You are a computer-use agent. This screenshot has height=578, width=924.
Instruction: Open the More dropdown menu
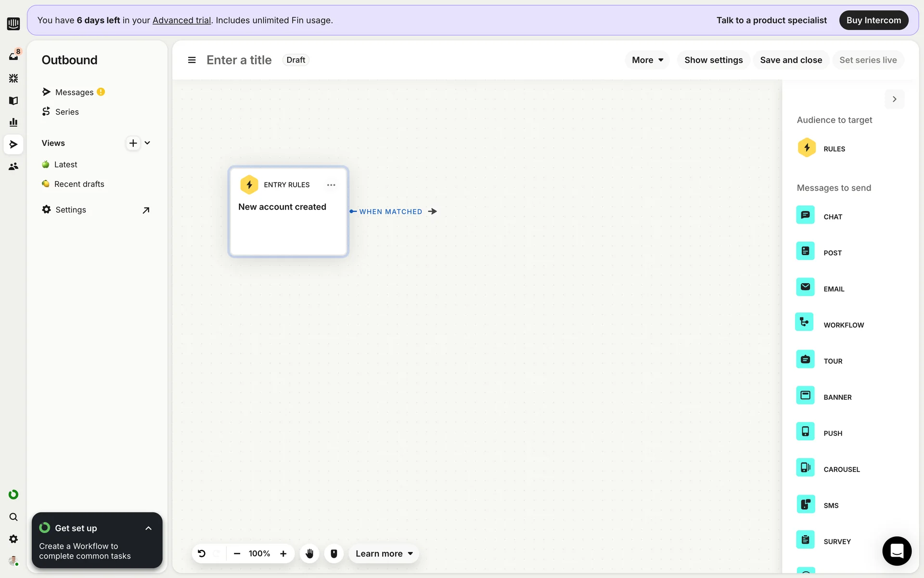pos(647,60)
